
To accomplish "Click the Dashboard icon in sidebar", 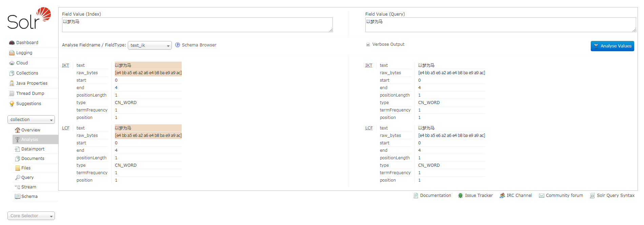I will [x=12, y=43].
